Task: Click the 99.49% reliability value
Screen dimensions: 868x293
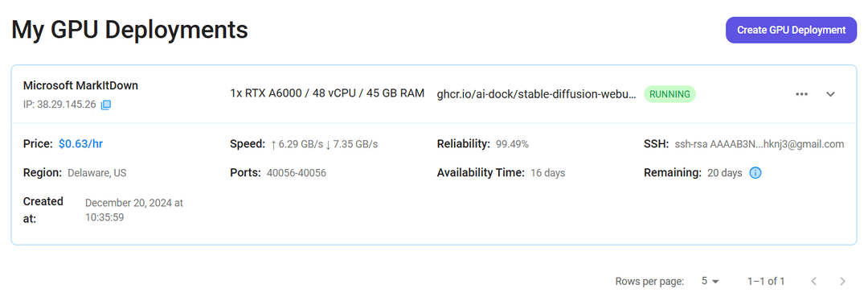Action: click(x=512, y=144)
